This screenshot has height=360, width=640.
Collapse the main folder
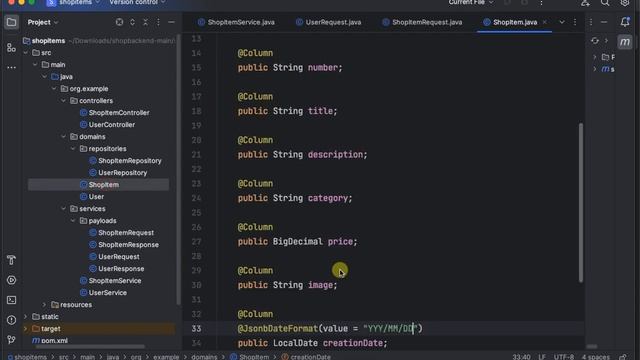pyautogui.click(x=35, y=64)
